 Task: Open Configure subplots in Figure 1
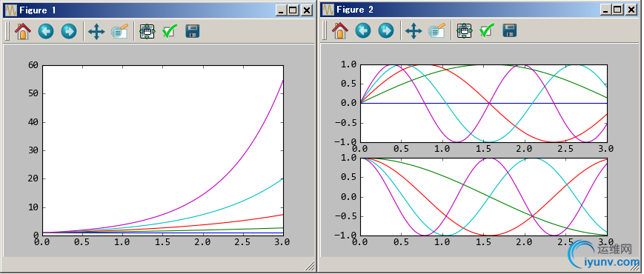coord(147,31)
